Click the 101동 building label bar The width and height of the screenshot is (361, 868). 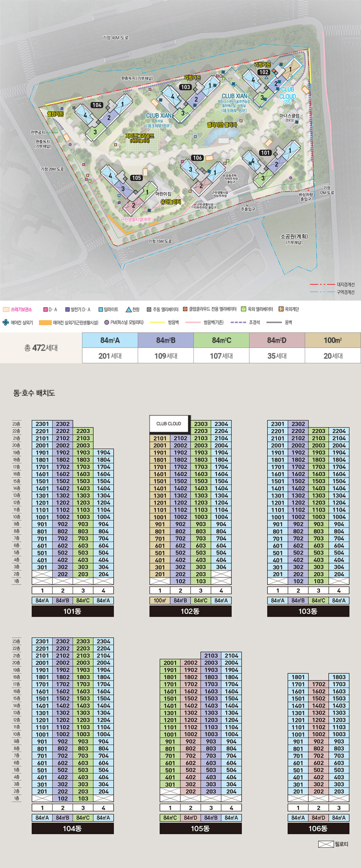(73, 611)
